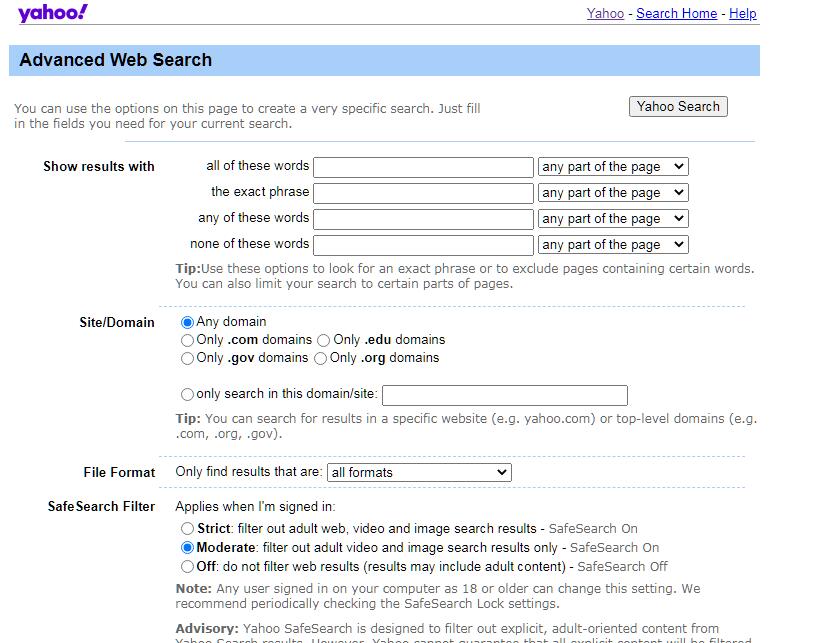This screenshot has height=643, width=824.
Task: Go to Search Home link
Action: (676, 14)
